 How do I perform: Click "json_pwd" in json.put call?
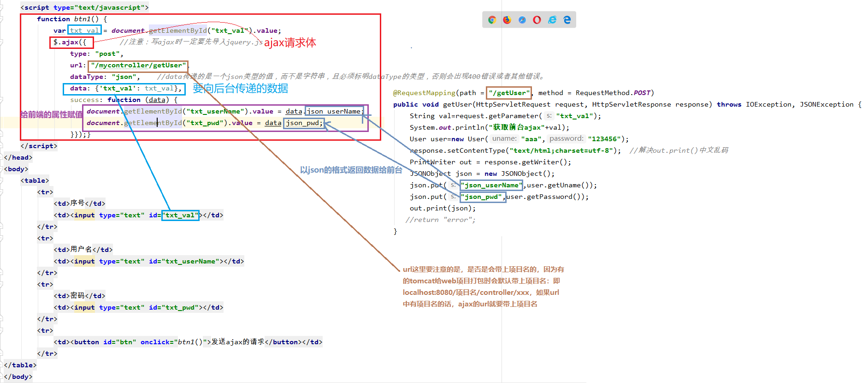click(482, 197)
